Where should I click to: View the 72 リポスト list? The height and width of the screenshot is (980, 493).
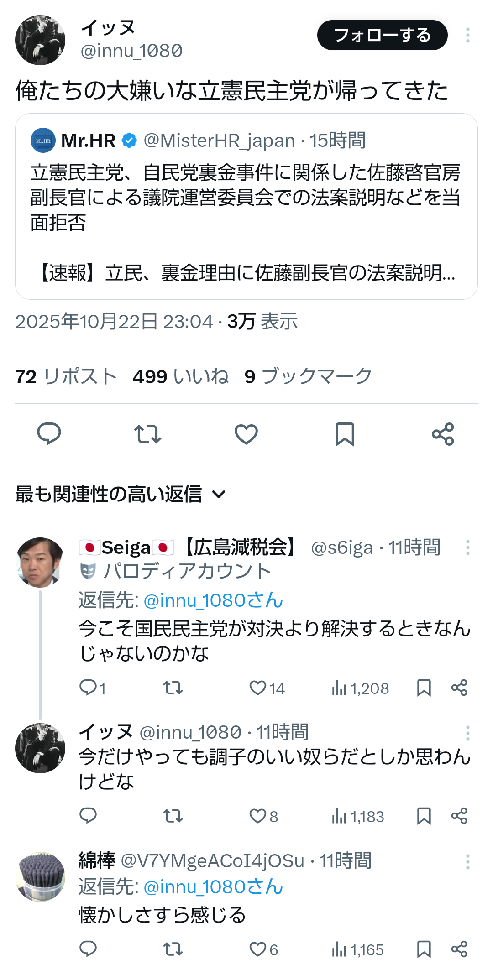pos(66,376)
